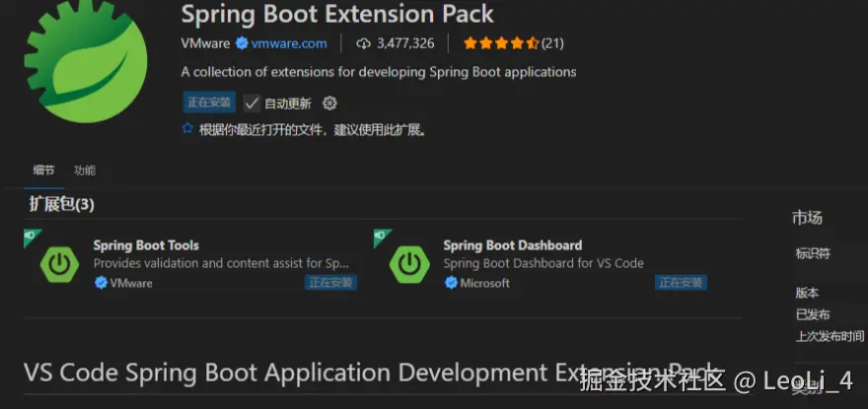Click the (21) rating count
Viewport: 868px width, 409px height.
coord(552,43)
